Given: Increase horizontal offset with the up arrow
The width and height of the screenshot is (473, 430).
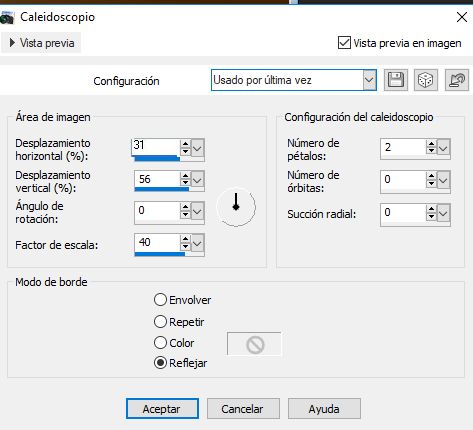Looking at the screenshot, I should 185,144.
